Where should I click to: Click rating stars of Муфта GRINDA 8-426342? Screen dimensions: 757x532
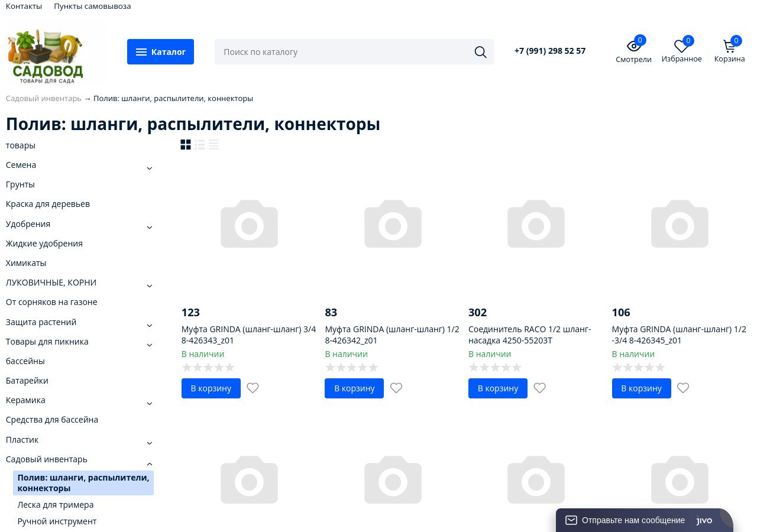tap(351, 368)
